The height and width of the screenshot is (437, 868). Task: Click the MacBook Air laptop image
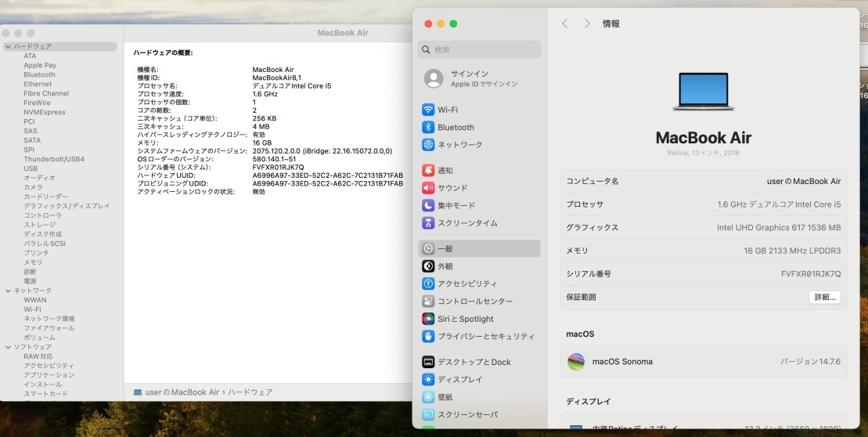[x=703, y=92]
